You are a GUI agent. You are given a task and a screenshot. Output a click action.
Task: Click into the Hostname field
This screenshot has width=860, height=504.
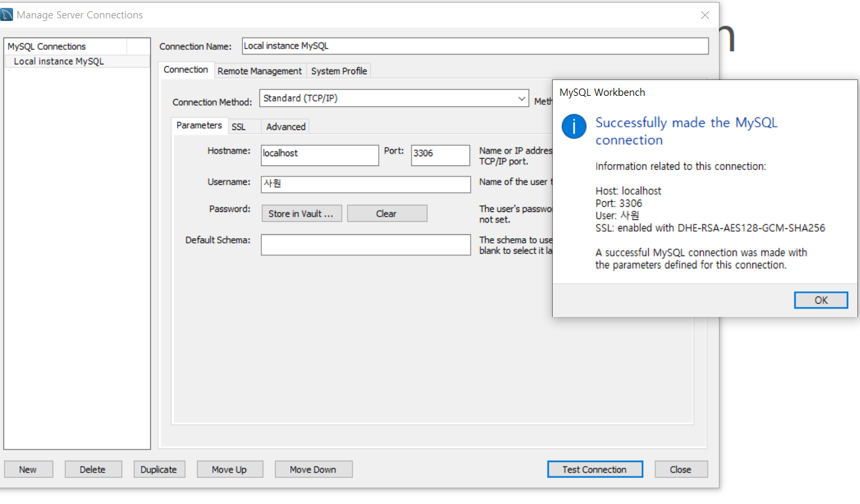pyautogui.click(x=320, y=156)
